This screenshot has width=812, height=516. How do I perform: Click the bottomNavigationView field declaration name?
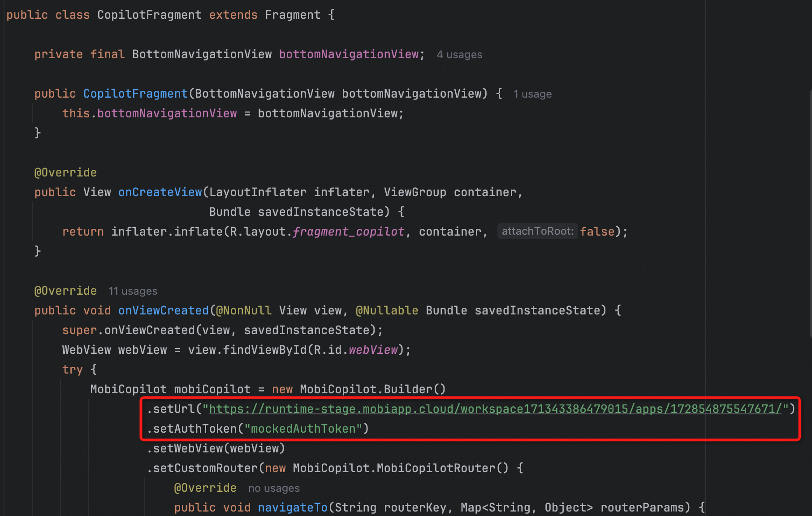pos(349,54)
